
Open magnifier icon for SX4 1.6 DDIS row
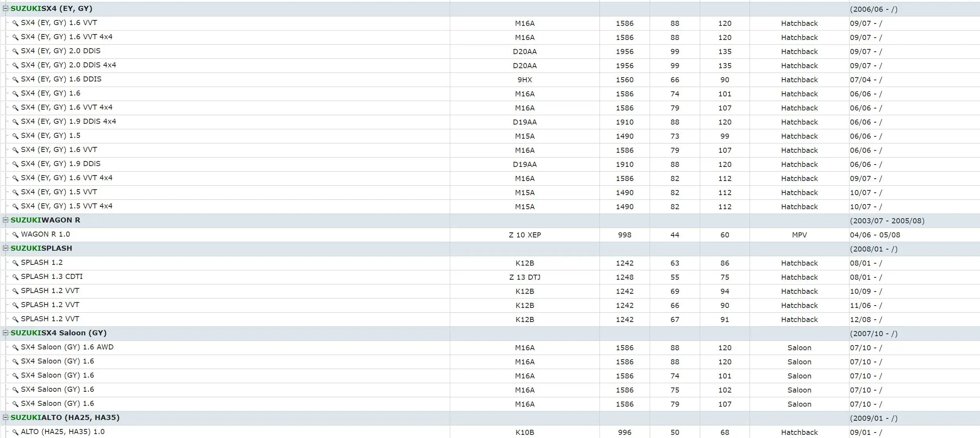pyautogui.click(x=15, y=80)
